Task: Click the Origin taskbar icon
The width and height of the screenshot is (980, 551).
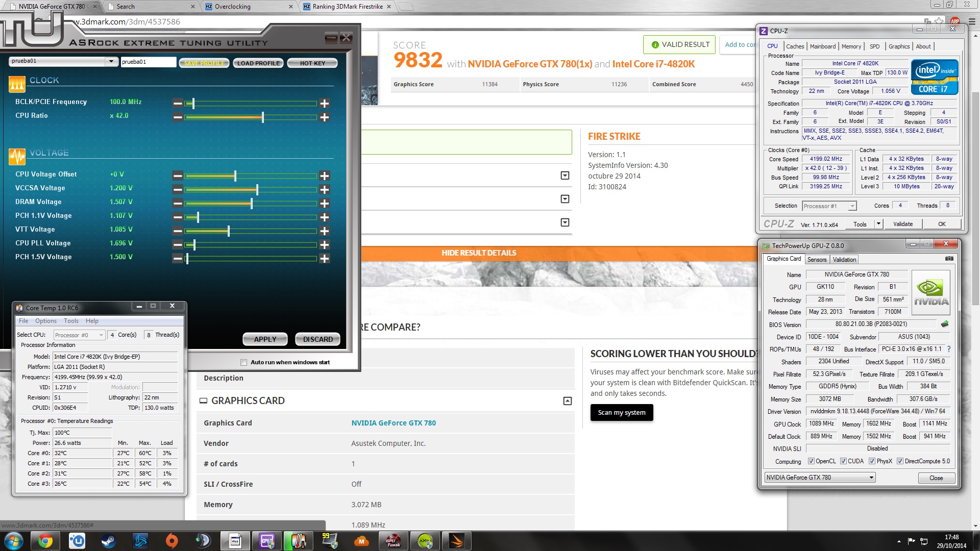Action: [172, 541]
